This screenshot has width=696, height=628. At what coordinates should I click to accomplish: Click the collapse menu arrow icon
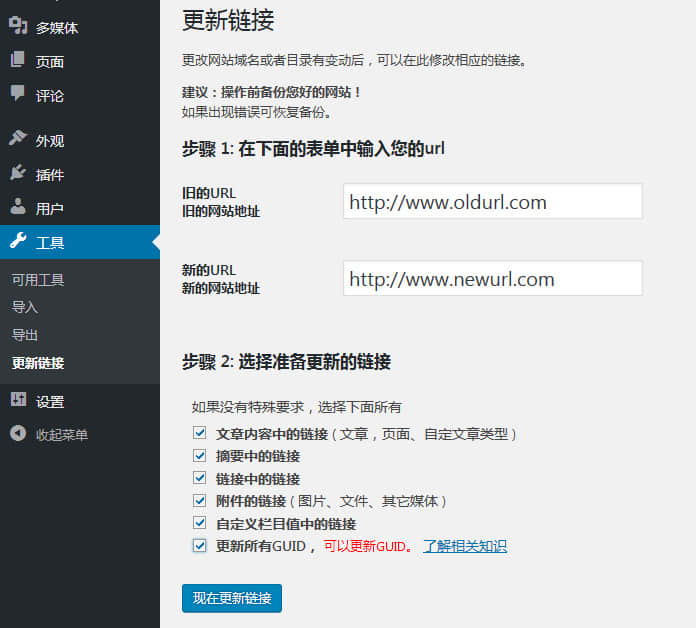click(x=18, y=433)
